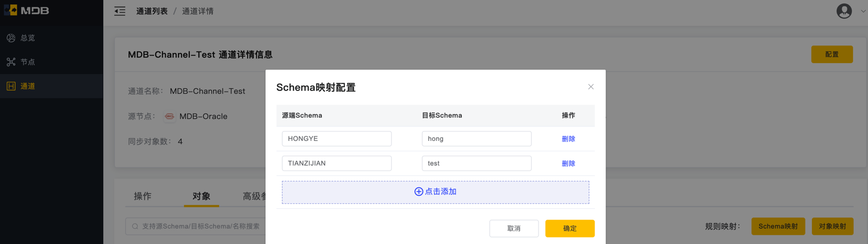Click the user avatar icon
Image resolution: width=868 pixels, height=244 pixels.
click(844, 11)
